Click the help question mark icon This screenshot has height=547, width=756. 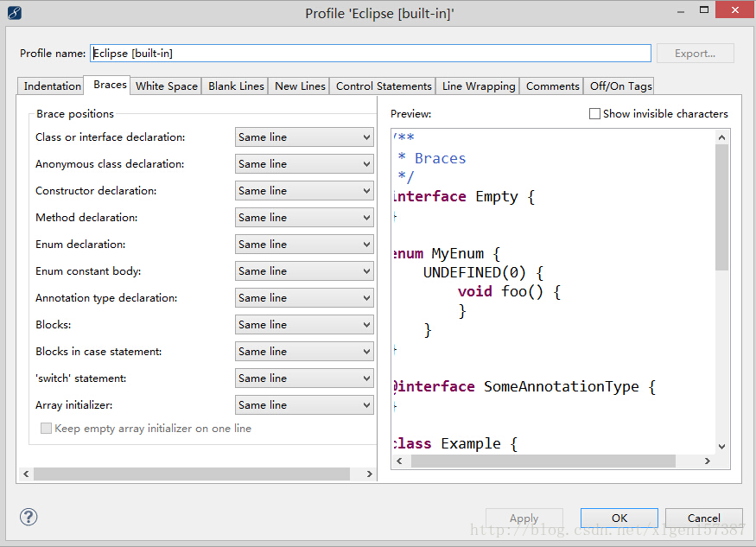click(29, 517)
